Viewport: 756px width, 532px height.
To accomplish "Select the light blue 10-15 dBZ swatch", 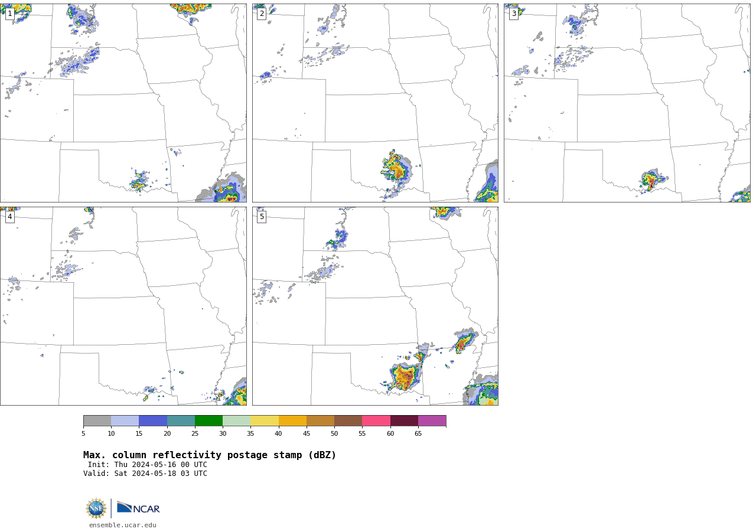I will tap(125, 421).
